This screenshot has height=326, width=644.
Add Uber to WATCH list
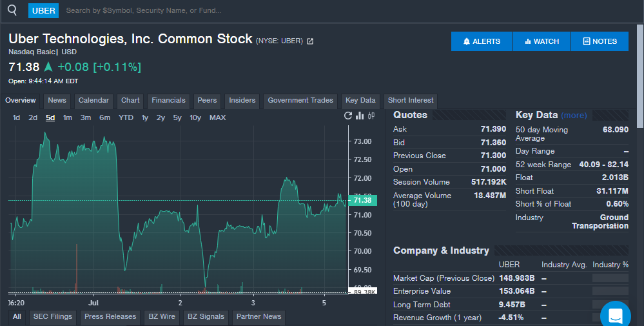542,41
